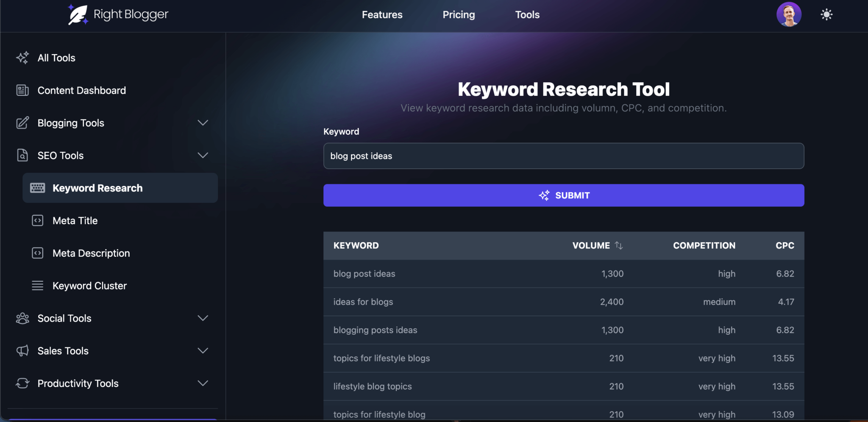The height and width of the screenshot is (422, 868).
Task: Select the 'blog post ideas' table row keyword
Action: (364, 274)
